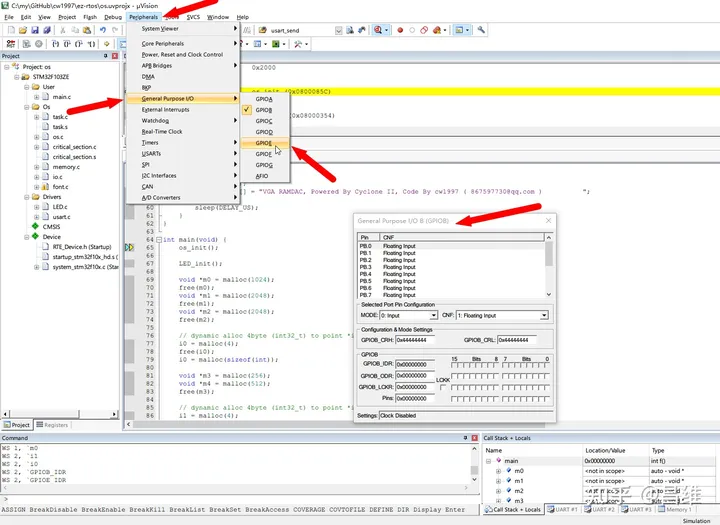The image size is (720, 525).
Task: Open the Debug menu
Action: click(113, 17)
